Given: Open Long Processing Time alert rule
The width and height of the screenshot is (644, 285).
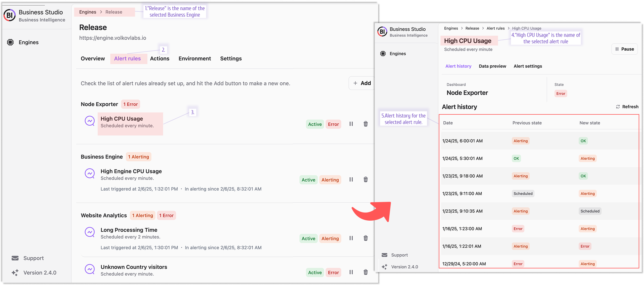Looking at the screenshot, I should pyautogui.click(x=129, y=230).
